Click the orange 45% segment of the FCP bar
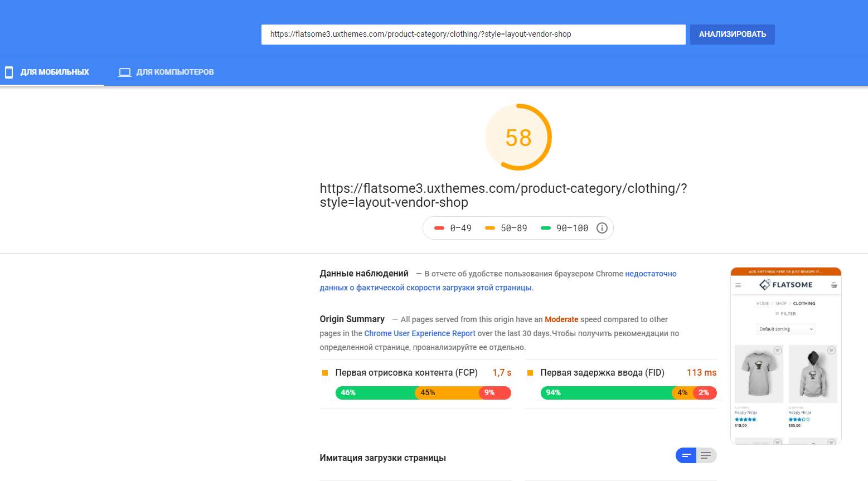This screenshot has width=868, height=481. (447, 393)
